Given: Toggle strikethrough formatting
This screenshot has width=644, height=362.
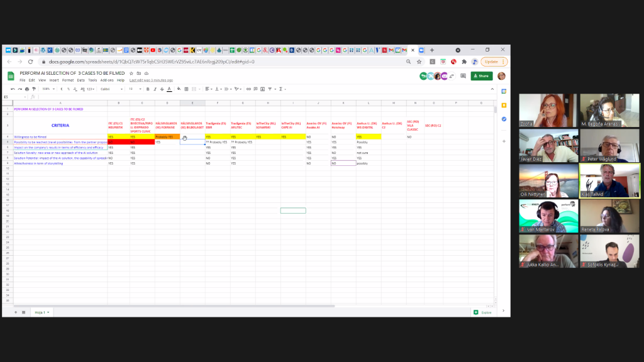Looking at the screenshot, I should point(162,89).
